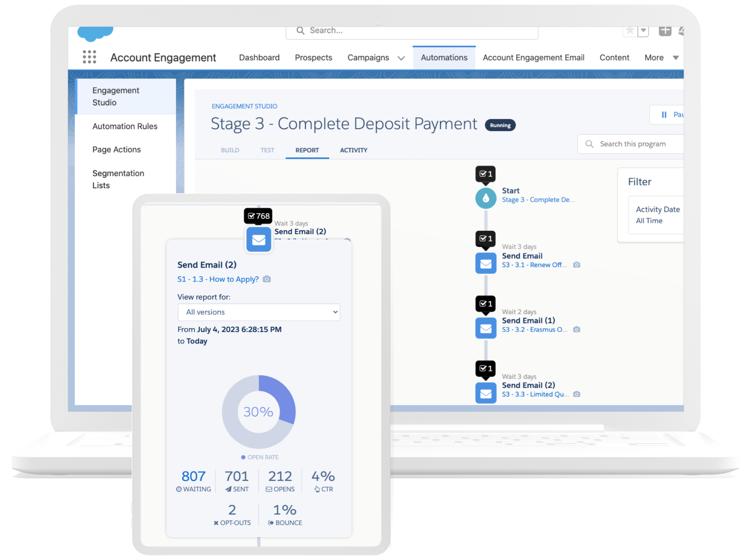Open S1 - 1.3 - How to Apply? link

[218, 279]
